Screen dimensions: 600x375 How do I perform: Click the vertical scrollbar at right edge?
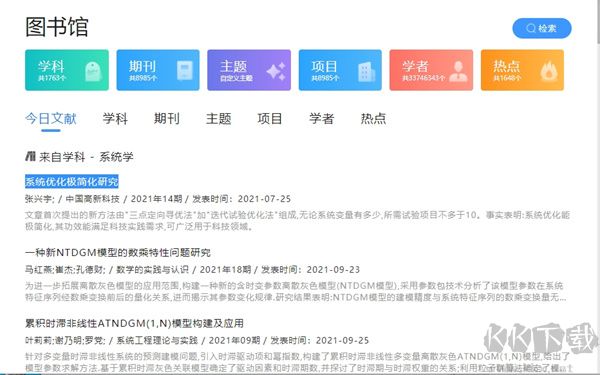598,21
